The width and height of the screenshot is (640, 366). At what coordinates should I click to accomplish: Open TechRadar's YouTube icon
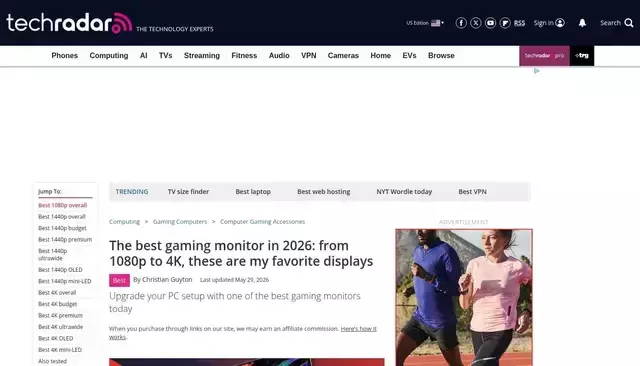490,23
